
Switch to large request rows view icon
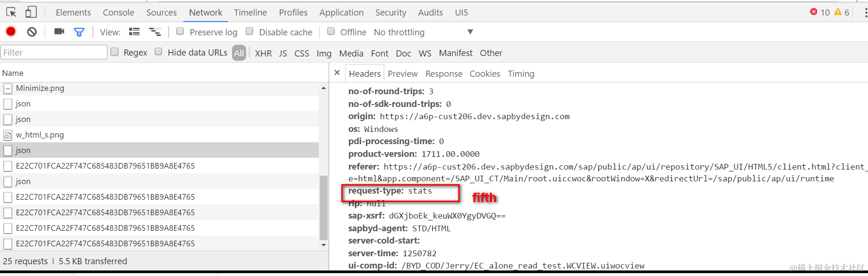click(134, 32)
